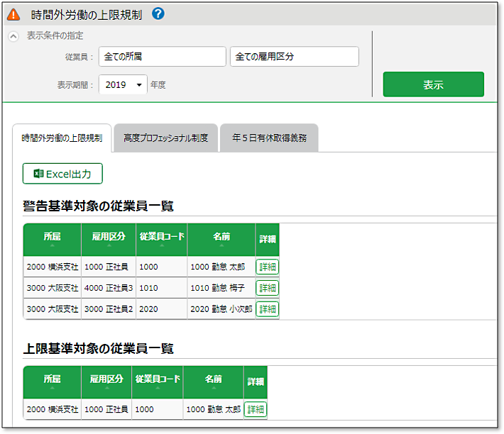This screenshot has width=504, height=434.
Task: Click 3000 正社員2 cell
Action: click(x=109, y=309)
